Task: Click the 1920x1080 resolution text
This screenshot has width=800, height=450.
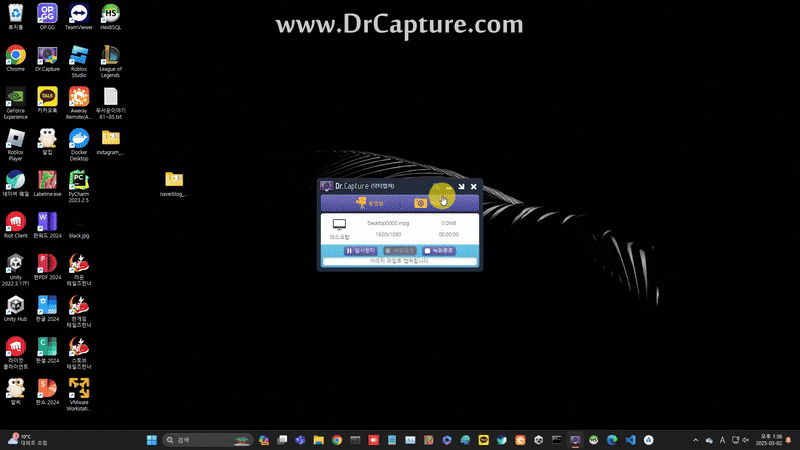Action: [388, 234]
